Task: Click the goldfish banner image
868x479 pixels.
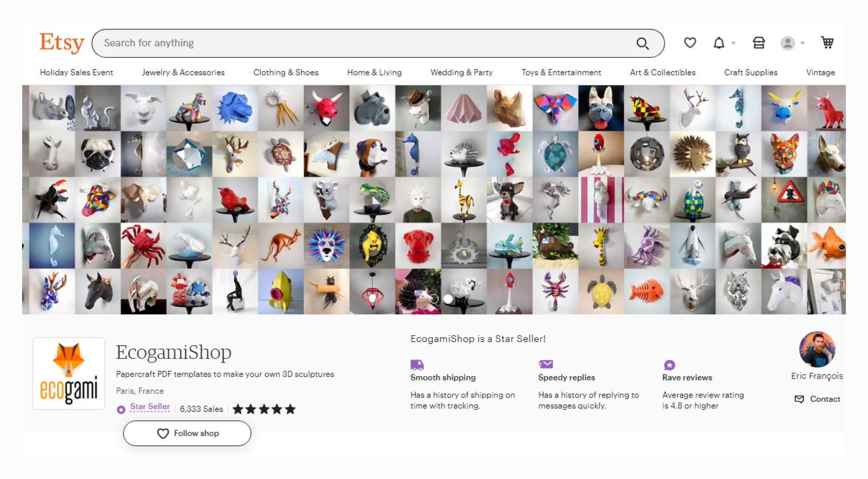Action: pyautogui.click(x=826, y=246)
